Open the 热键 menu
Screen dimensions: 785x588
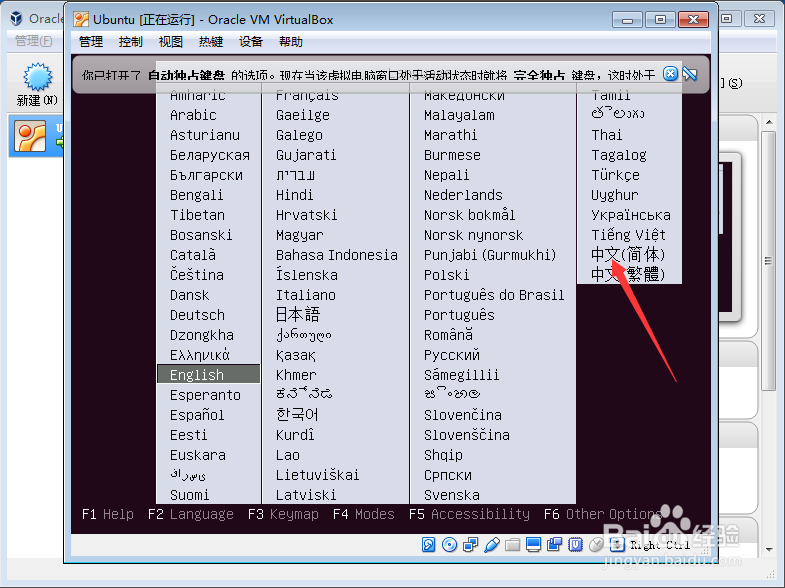tap(211, 42)
